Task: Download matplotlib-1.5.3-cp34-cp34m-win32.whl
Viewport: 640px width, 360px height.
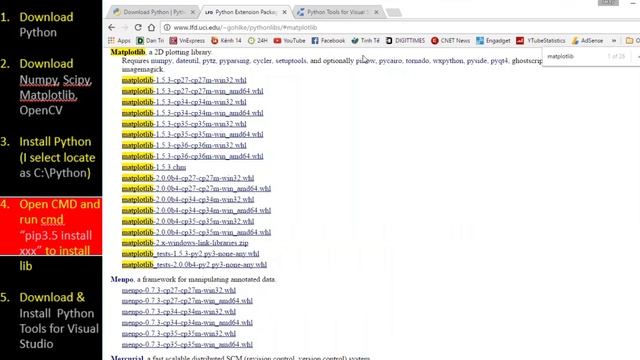Action: point(184,102)
